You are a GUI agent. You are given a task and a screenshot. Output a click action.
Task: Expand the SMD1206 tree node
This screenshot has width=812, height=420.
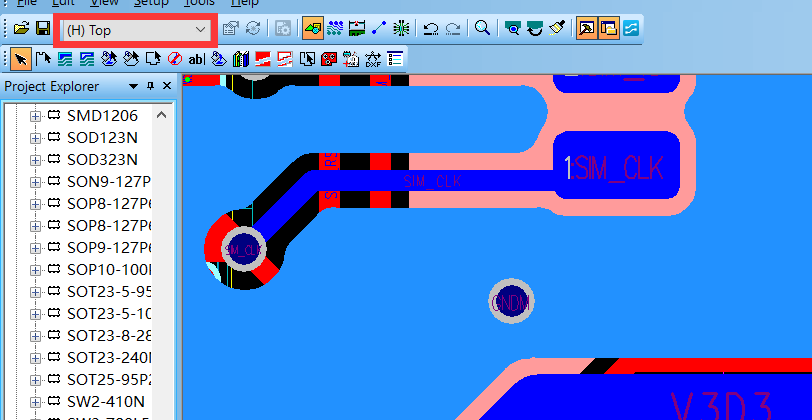click(x=35, y=117)
